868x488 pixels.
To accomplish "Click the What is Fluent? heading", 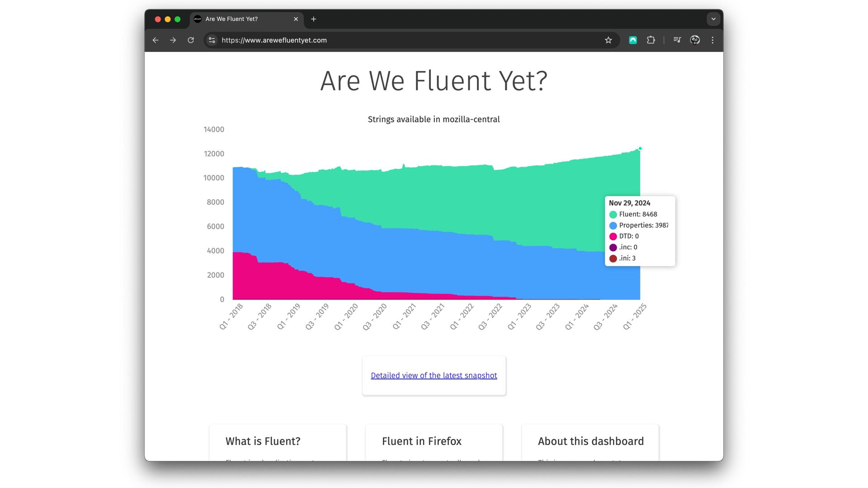I will coord(263,441).
